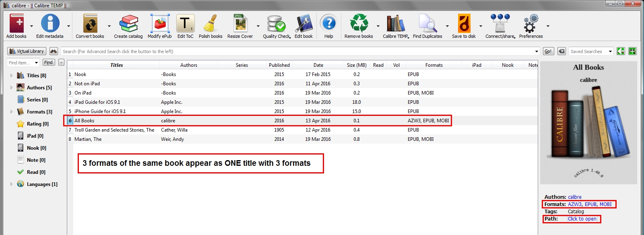Open Create catalog tool
The image size is (644, 235).
[128, 23]
